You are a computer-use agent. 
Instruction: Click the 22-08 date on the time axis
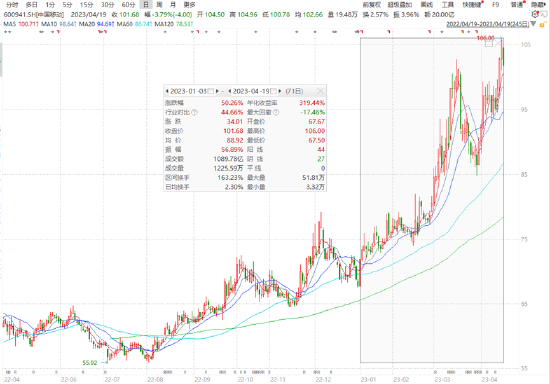[x=155, y=379]
